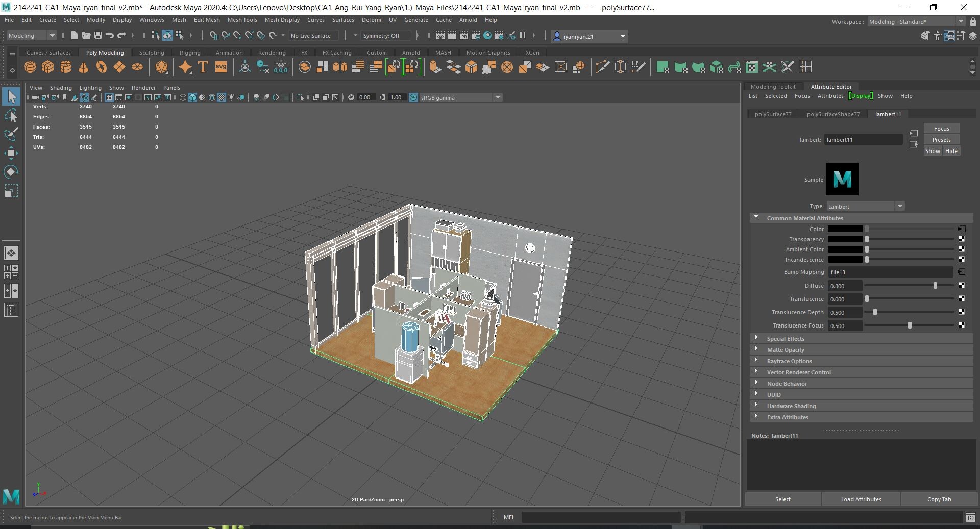The width and height of the screenshot is (980, 529).
Task: Click the Save scene icon
Action: pos(97,36)
